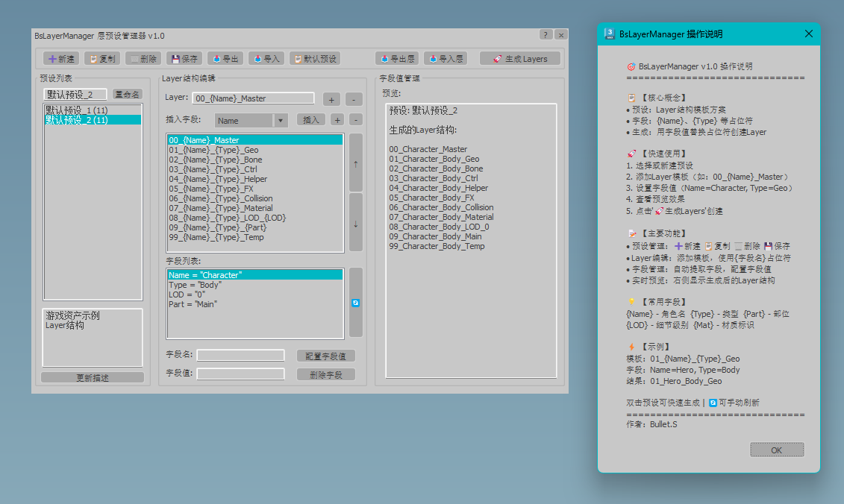The height and width of the screenshot is (504, 844).
Task: Select field Type = "Body"
Action: [x=255, y=285]
